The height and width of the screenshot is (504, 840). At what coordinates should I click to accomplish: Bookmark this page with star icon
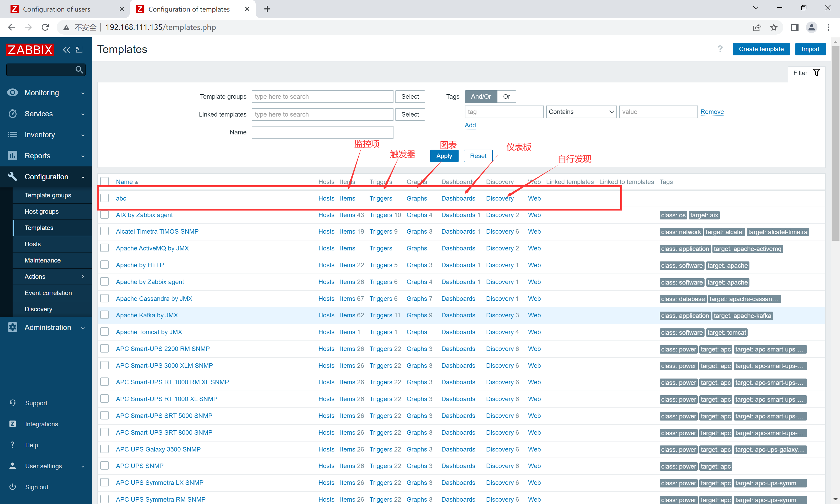774,27
